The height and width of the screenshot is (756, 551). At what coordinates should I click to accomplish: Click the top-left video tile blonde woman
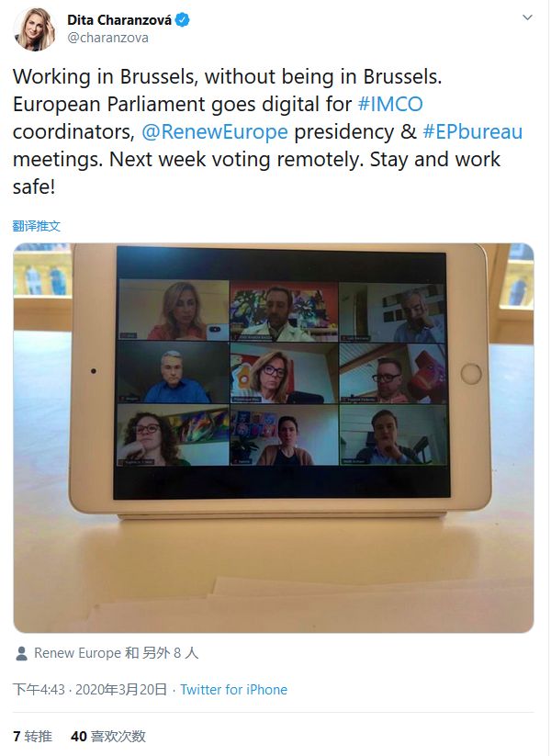(x=174, y=310)
